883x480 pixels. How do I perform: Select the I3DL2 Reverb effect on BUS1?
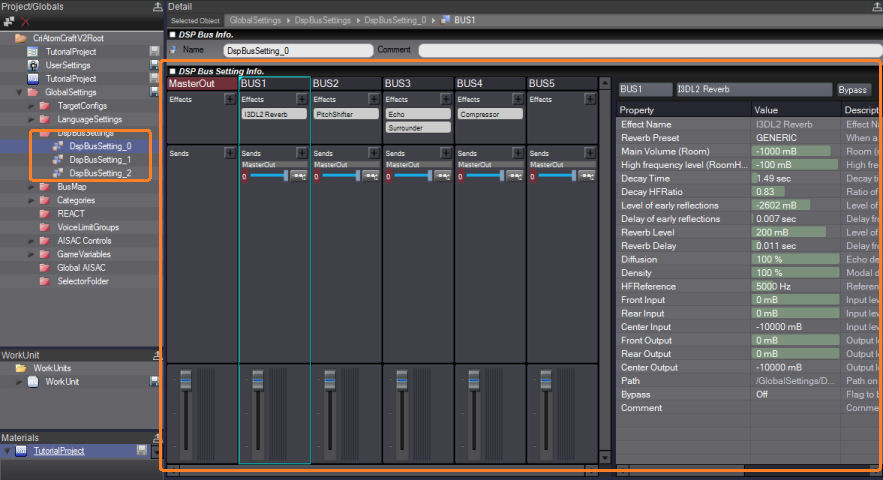274,114
